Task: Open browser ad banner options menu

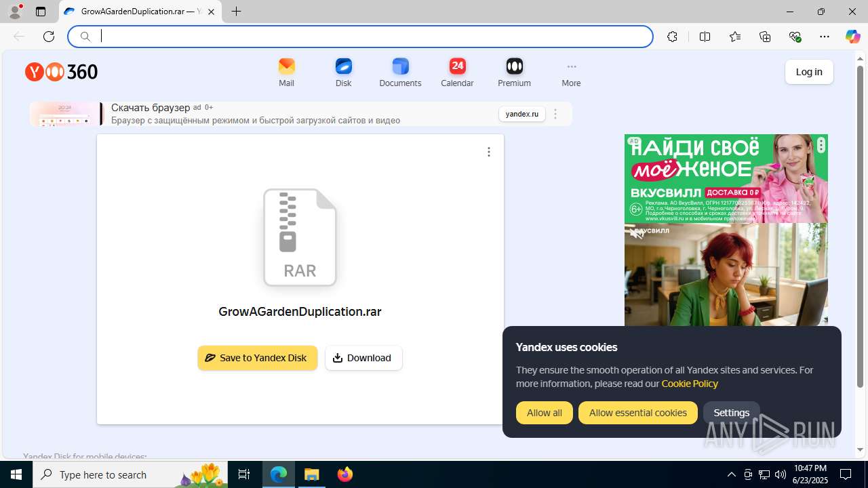Action: coord(555,114)
